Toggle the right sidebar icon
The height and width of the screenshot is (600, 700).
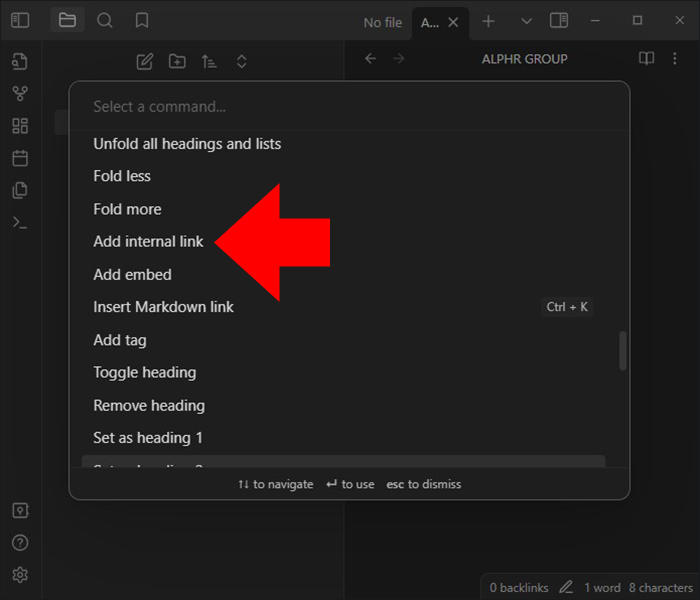click(559, 21)
